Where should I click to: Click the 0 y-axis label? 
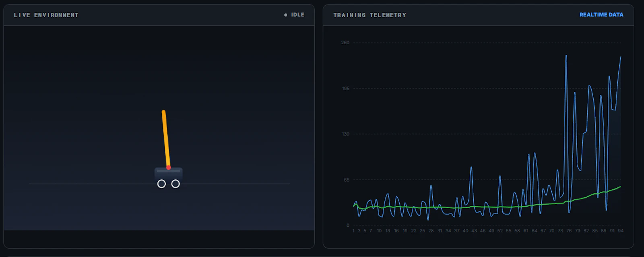pos(348,226)
